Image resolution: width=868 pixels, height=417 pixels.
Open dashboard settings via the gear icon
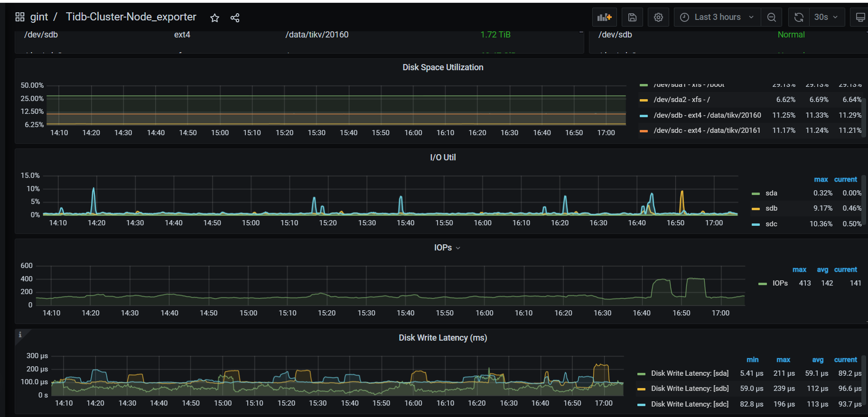coord(658,18)
